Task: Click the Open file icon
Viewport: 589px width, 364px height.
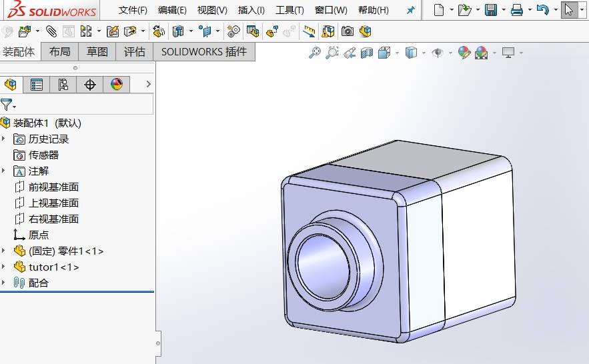Action: click(465, 10)
